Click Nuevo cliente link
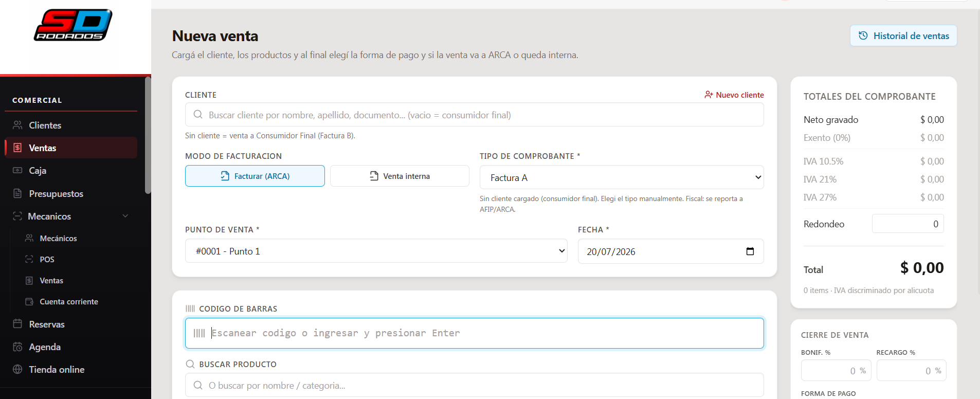 pos(734,95)
